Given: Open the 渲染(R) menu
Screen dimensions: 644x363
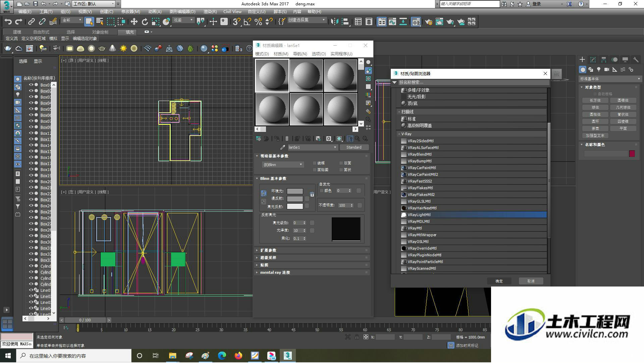Looking at the screenshot, I should click(210, 11).
